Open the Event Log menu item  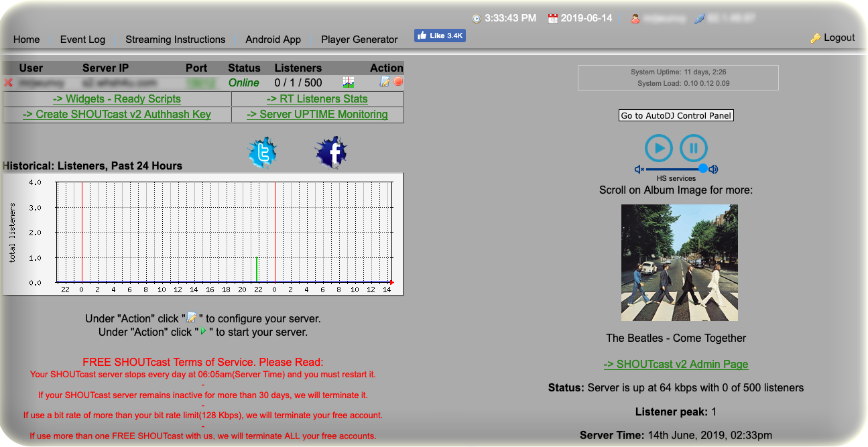(x=82, y=40)
